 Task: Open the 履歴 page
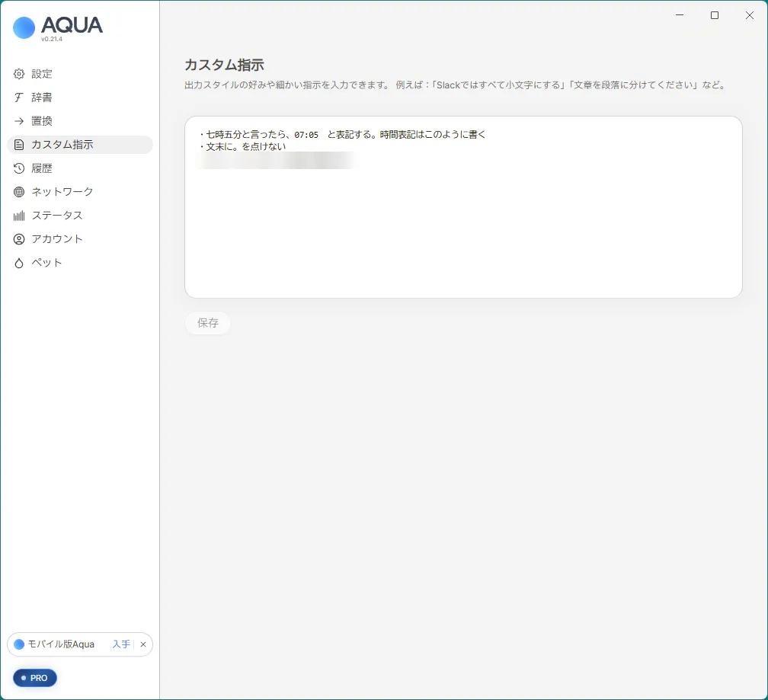80,168
